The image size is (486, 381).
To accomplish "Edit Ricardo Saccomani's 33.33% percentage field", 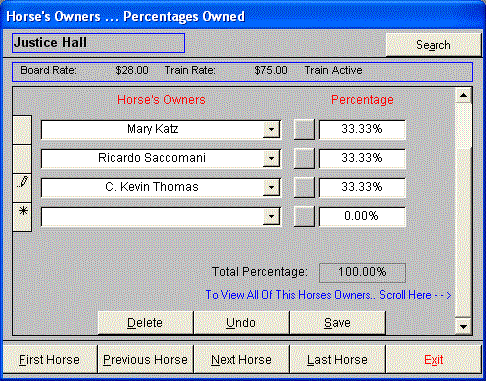I will (362, 158).
